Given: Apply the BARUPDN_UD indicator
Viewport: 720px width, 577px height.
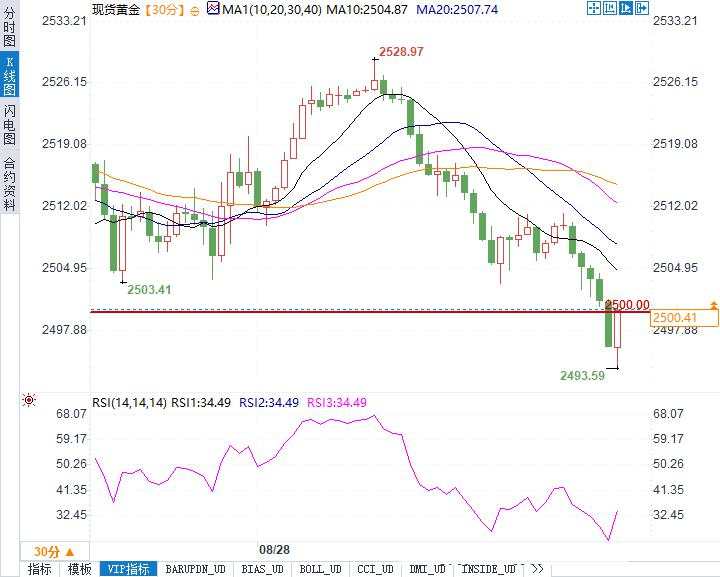Looking at the screenshot, I should click(196, 569).
